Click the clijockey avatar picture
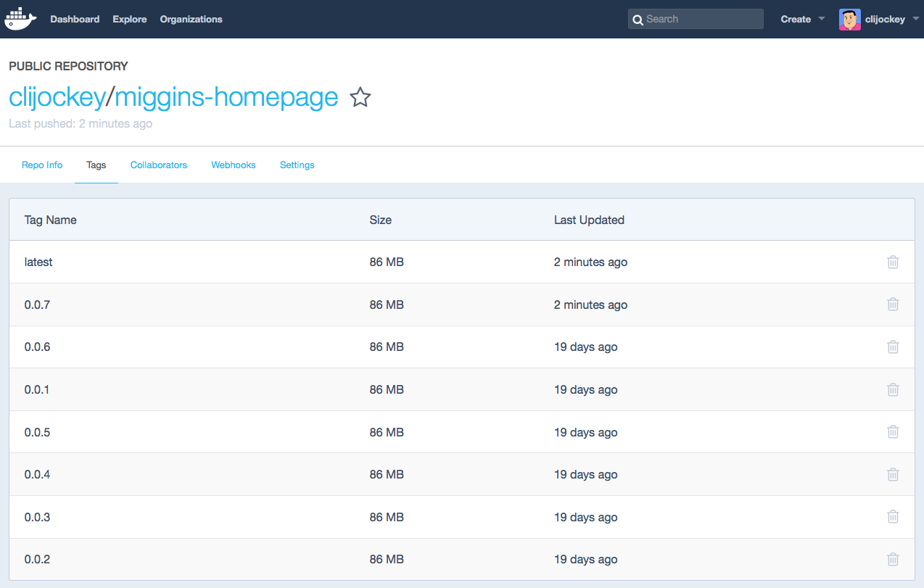The image size is (924, 588). click(849, 20)
